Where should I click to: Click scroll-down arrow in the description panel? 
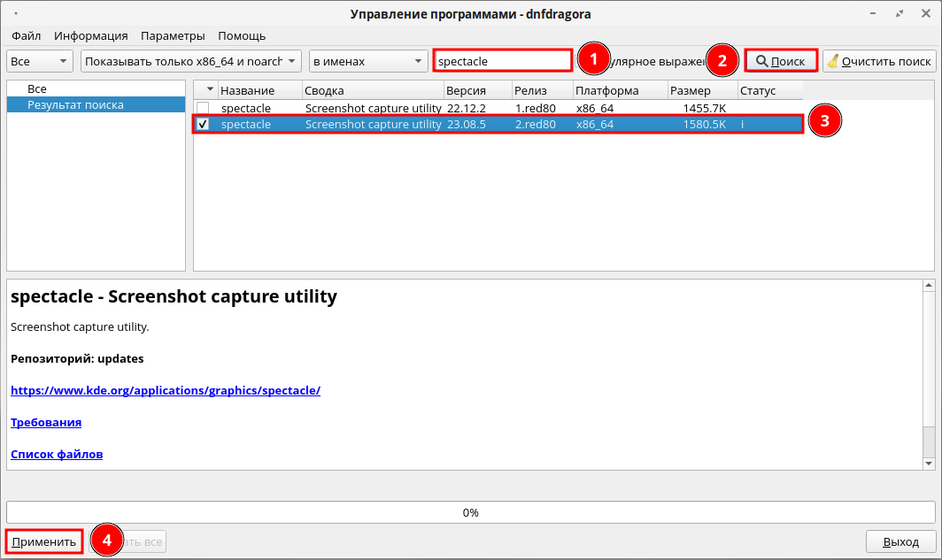pos(928,463)
